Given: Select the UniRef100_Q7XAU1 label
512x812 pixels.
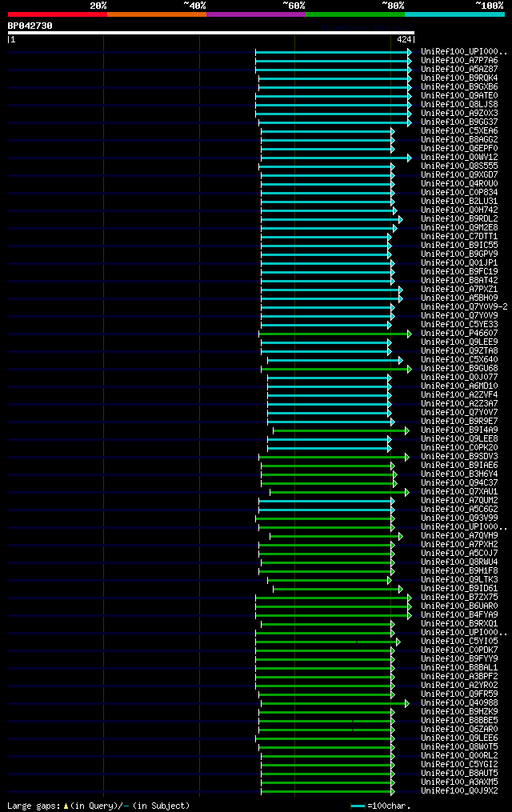Looking at the screenshot, I should pyautogui.click(x=459, y=492).
